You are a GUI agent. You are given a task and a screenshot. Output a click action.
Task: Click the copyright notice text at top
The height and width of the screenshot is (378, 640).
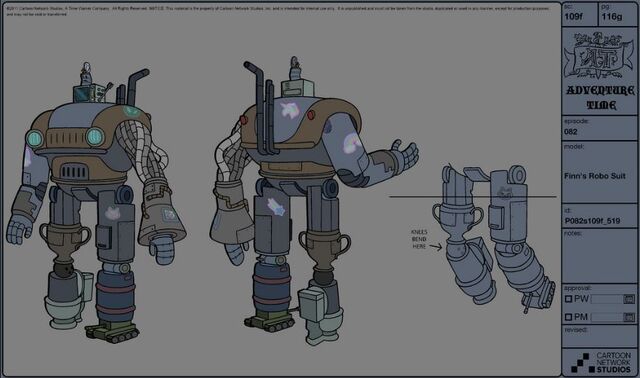(x=278, y=11)
